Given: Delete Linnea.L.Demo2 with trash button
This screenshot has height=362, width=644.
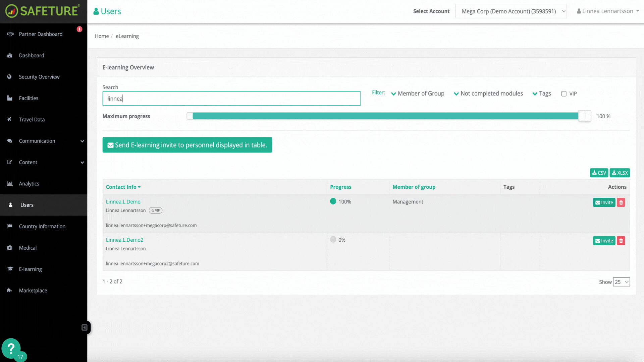Looking at the screenshot, I should 621,240.
